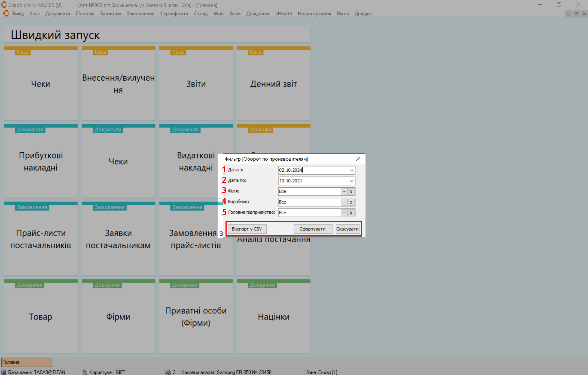Click the Скарб logo icon beside Вихід
588x375 pixels.
click(6, 13)
